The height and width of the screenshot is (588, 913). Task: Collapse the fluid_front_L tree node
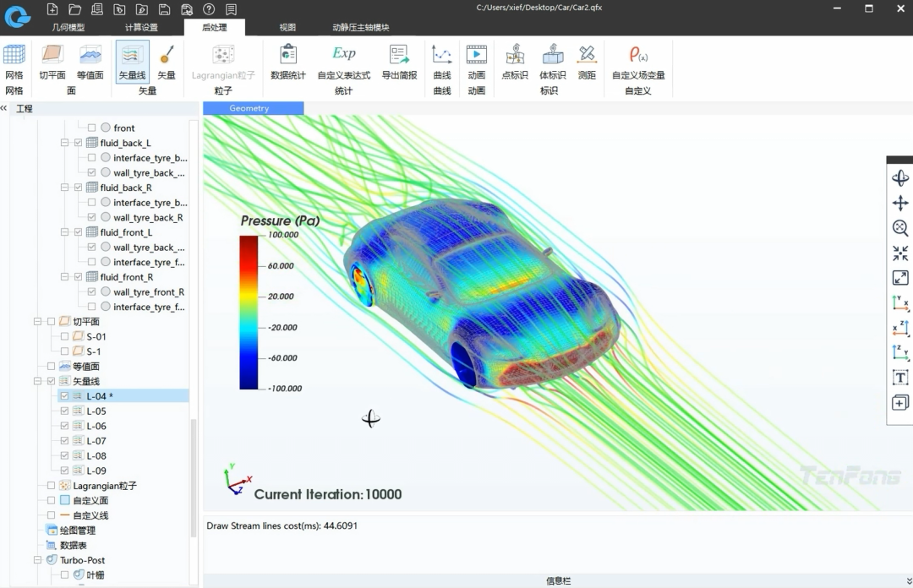64,232
